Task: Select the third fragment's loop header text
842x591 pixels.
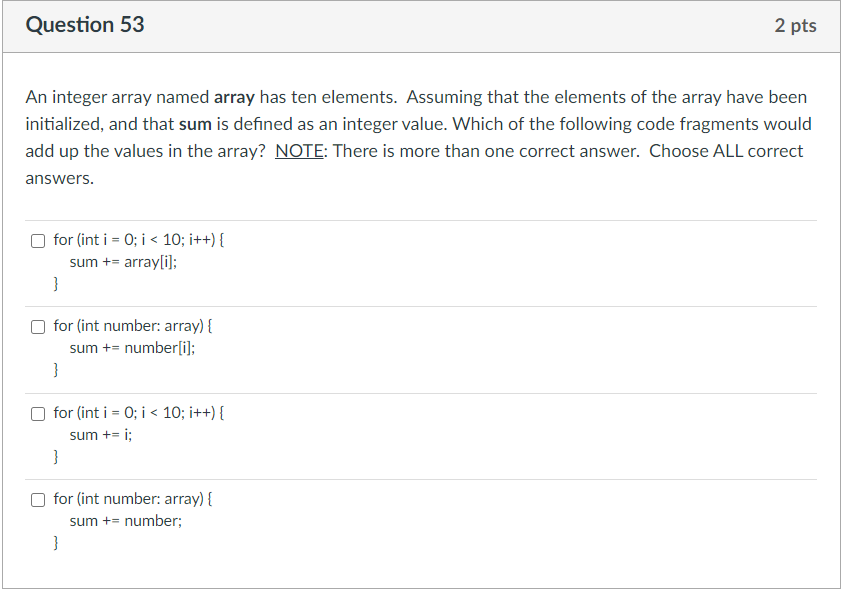Action: coord(137,412)
